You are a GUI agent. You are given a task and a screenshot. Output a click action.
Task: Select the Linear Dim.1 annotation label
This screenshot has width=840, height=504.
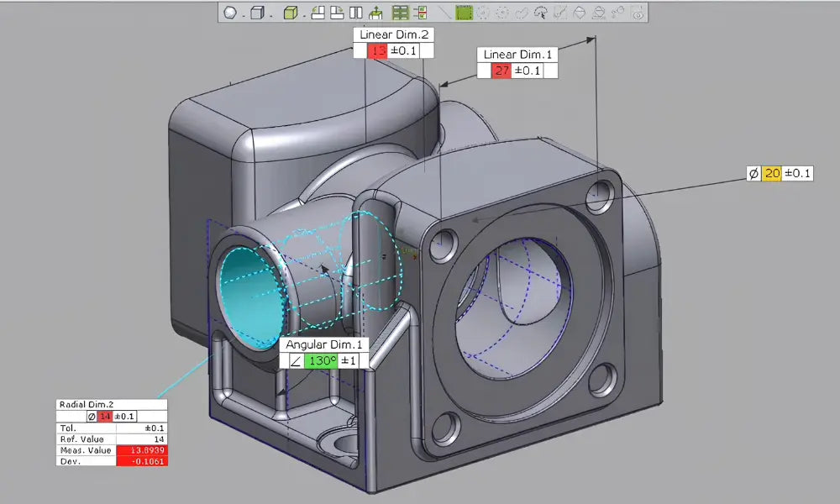517,55
